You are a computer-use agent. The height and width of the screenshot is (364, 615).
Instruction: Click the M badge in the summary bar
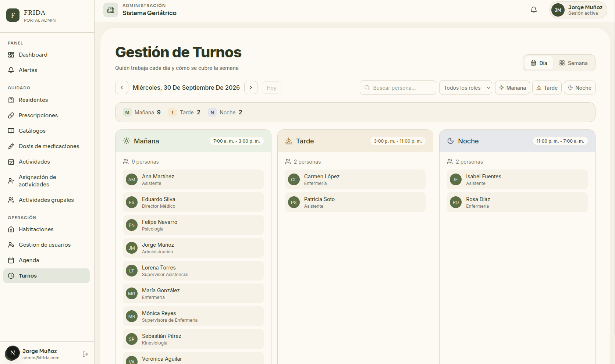tap(127, 112)
